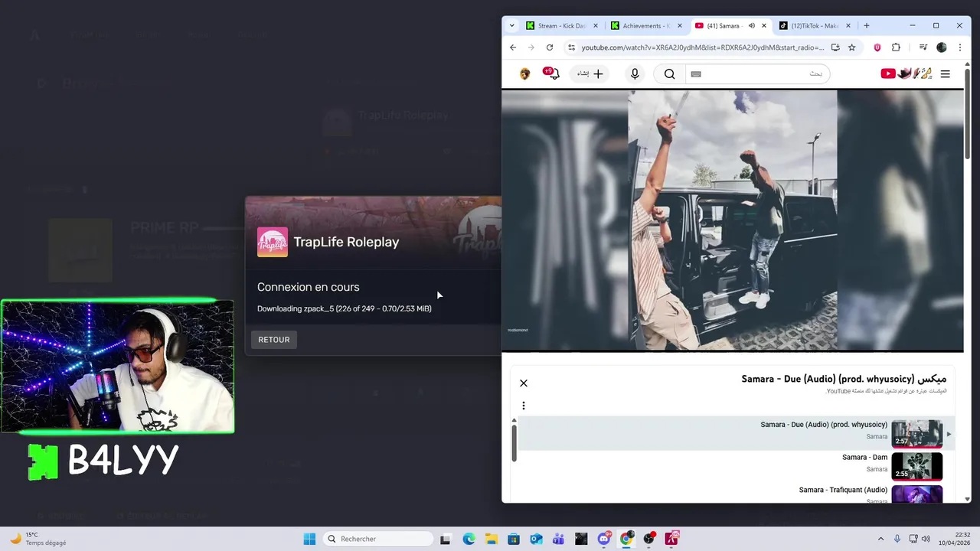
Task: Switch to Stream - Kick Dashboard tab
Action: pyautogui.click(x=562, y=26)
